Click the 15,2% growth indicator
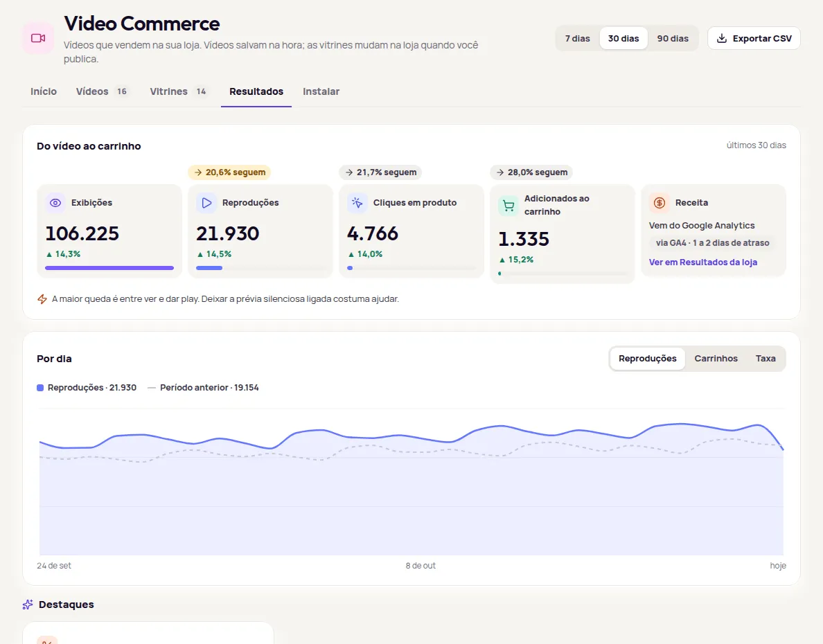Image resolution: width=823 pixels, height=644 pixels. [516, 259]
